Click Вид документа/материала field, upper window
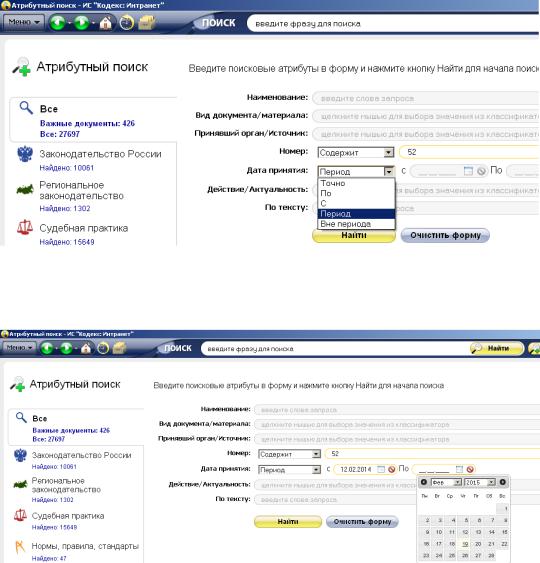 coord(426,116)
